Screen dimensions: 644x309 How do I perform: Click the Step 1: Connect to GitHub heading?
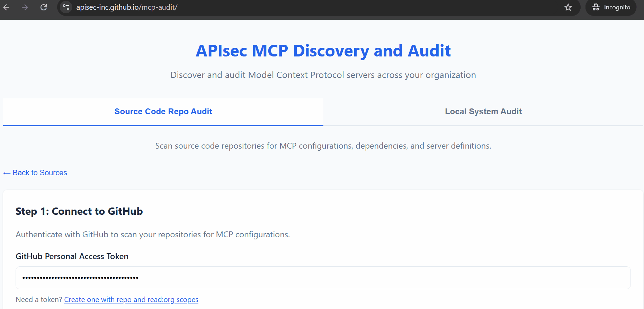[79, 211]
